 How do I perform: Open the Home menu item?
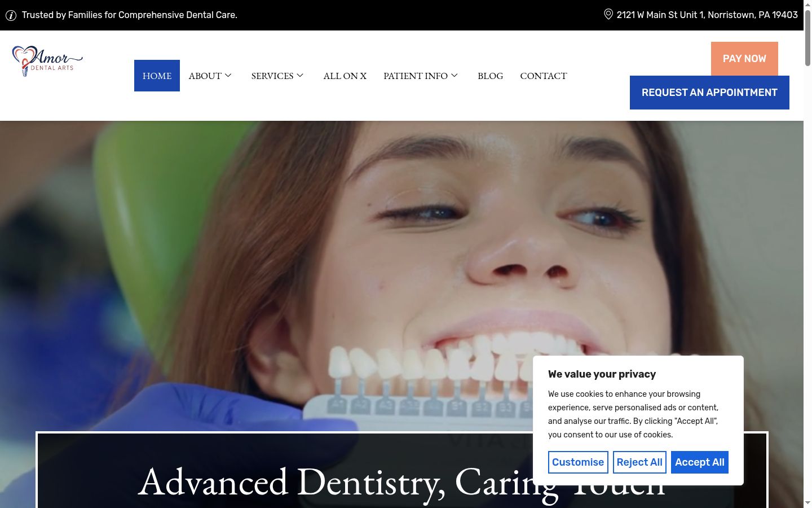tap(157, 76)
